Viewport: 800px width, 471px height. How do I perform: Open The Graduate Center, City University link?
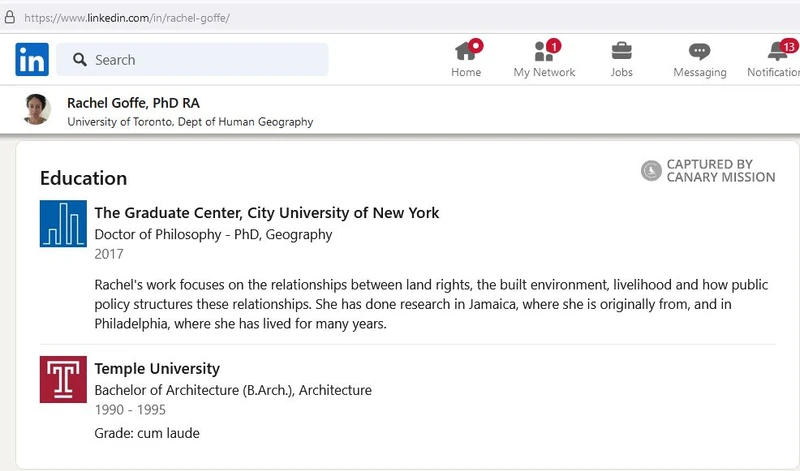pos(266,213)
